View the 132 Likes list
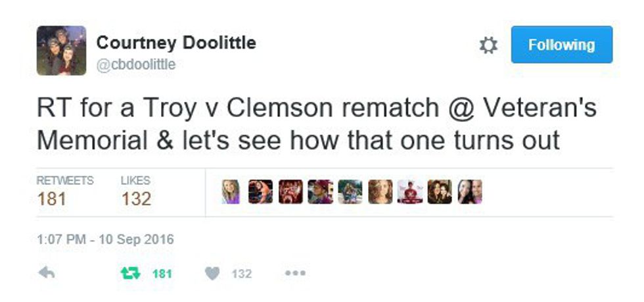644x302 pixels. (136, 192)
